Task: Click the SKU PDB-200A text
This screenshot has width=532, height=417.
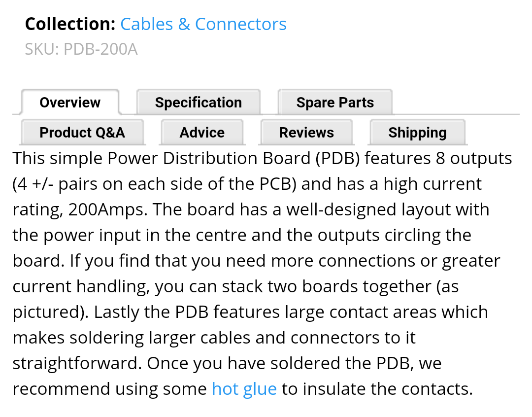Action: click(x=81, y=49)
